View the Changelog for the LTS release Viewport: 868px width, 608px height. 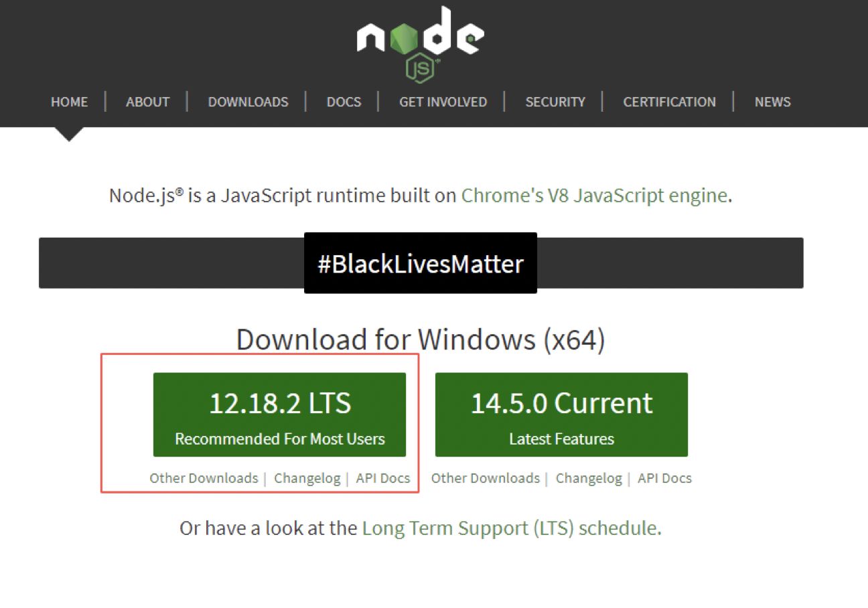tap(307, 478)
